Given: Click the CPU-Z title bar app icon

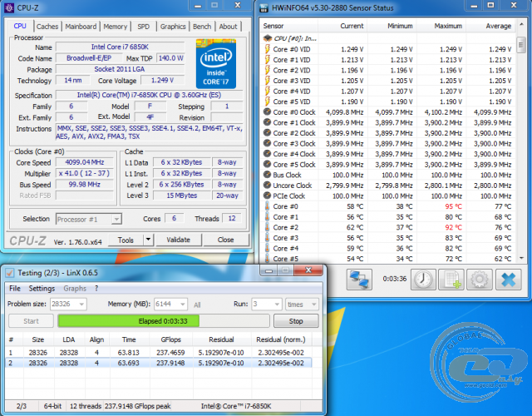Looking at the screenshot, I should coord(9,7).
